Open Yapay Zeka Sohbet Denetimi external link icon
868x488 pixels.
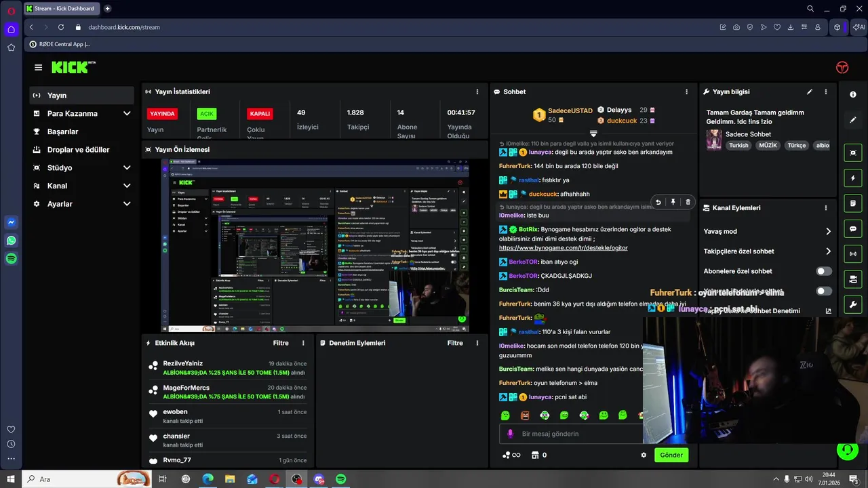click(828, 311)
